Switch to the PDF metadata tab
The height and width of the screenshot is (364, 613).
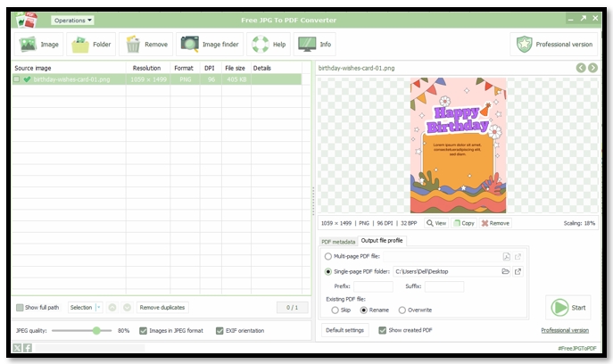[x=338, y=242]
